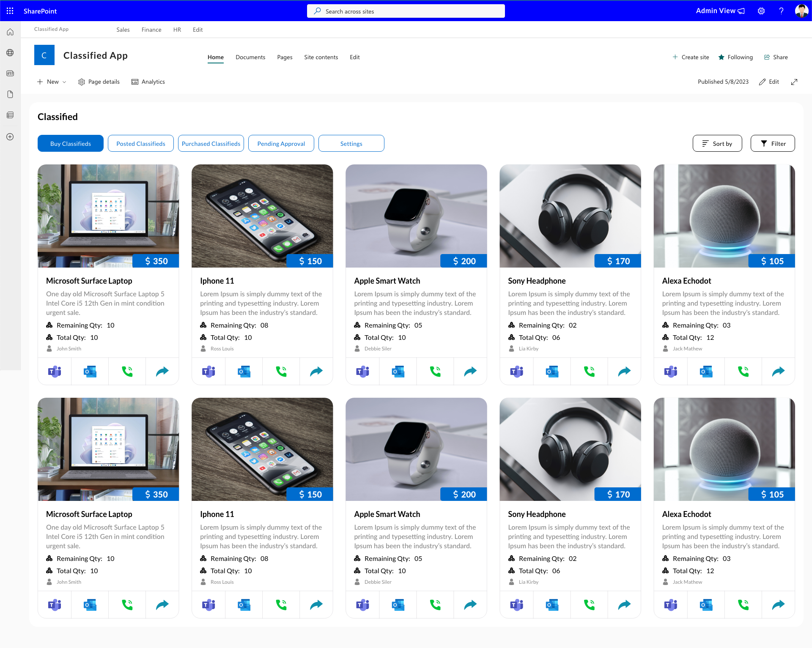
Task: Open the file icon in left sidebar
Action: click(x=10, y=94)
